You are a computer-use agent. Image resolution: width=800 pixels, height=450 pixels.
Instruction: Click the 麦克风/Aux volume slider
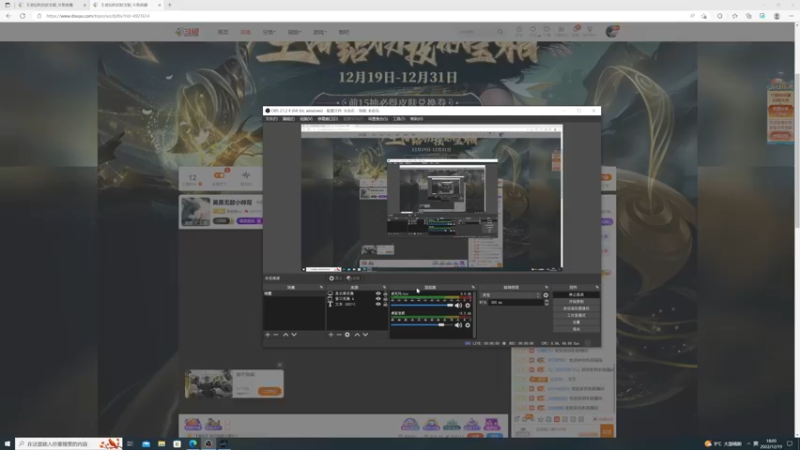[x=422, y=305]
